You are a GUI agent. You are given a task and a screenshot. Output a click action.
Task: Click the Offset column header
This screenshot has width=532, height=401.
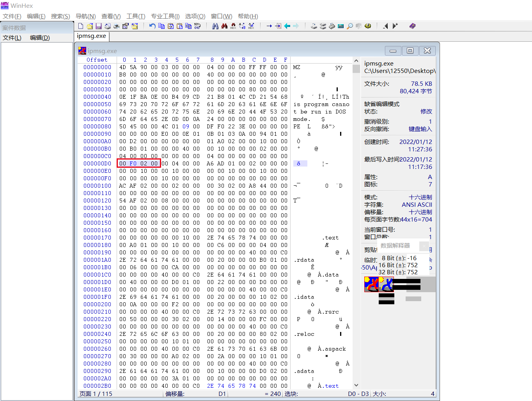[97, 60]
